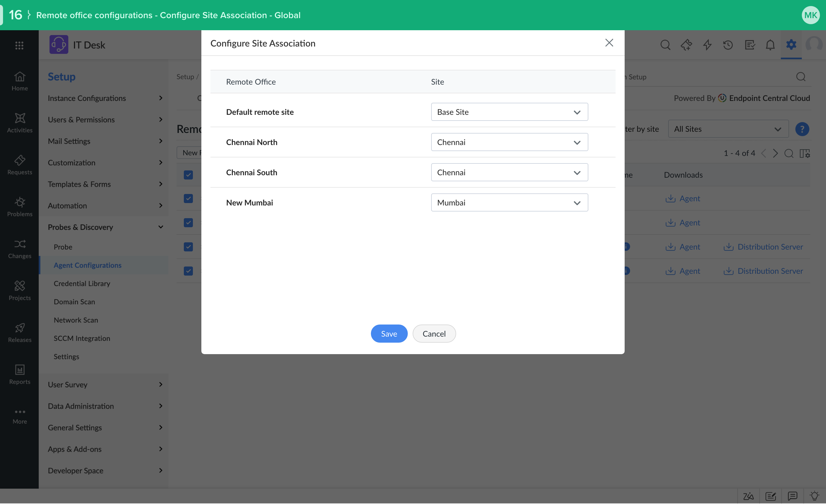
Task: Open the Setup gear icon
Action: point(791,44)
